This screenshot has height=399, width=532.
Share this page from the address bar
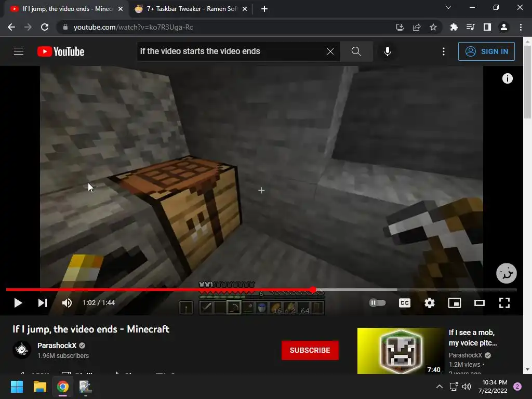coord(417,27)
